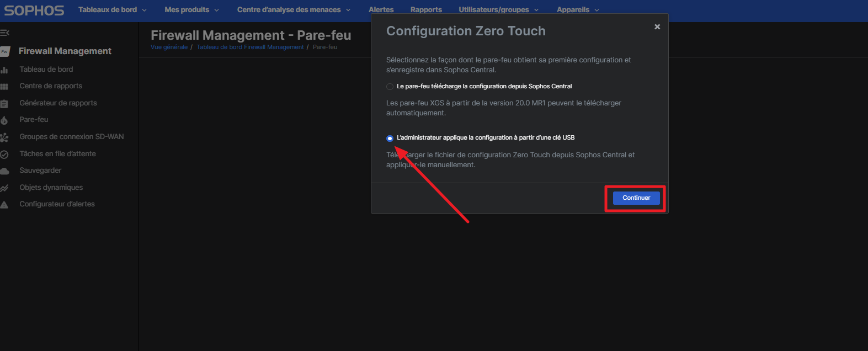Expand the Appareils dropdown chevron
Viewport: 868px width, 351px height.
(x=597, y=10)
